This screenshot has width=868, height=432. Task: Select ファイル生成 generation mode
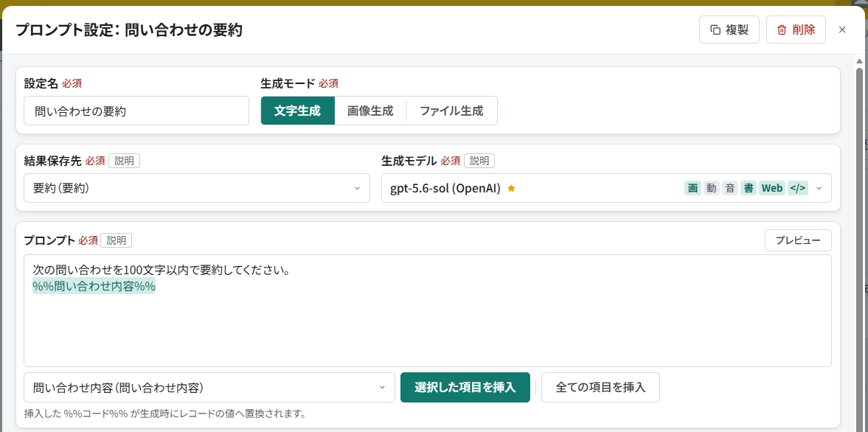452,111
